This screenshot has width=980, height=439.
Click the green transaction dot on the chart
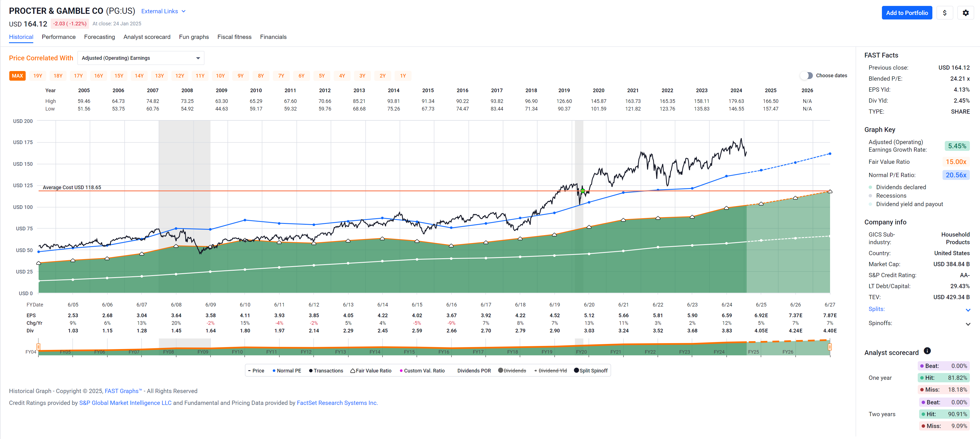[x=582, y=191]
